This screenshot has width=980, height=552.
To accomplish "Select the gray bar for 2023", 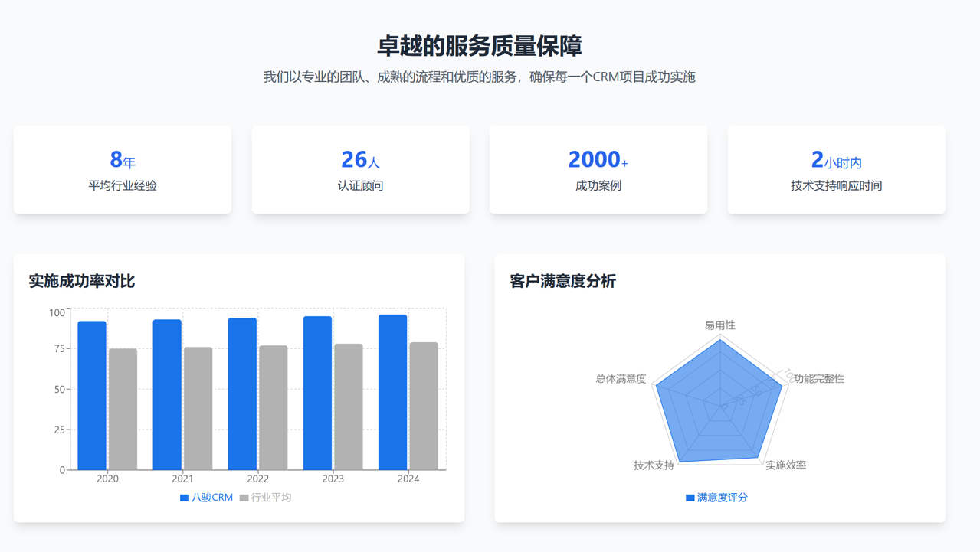I will tap(349, 407).
